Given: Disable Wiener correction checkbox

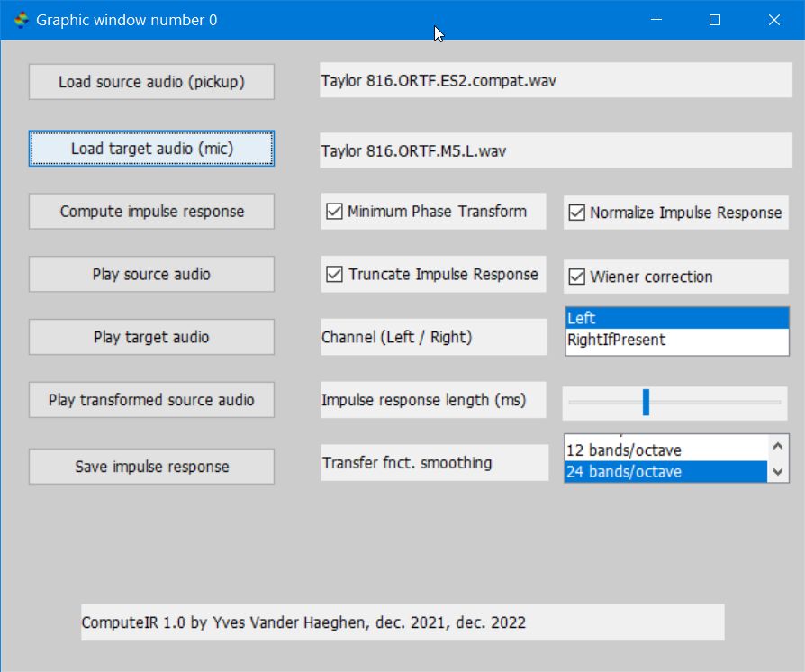Looking at the screenshot, I should point(576,277).
